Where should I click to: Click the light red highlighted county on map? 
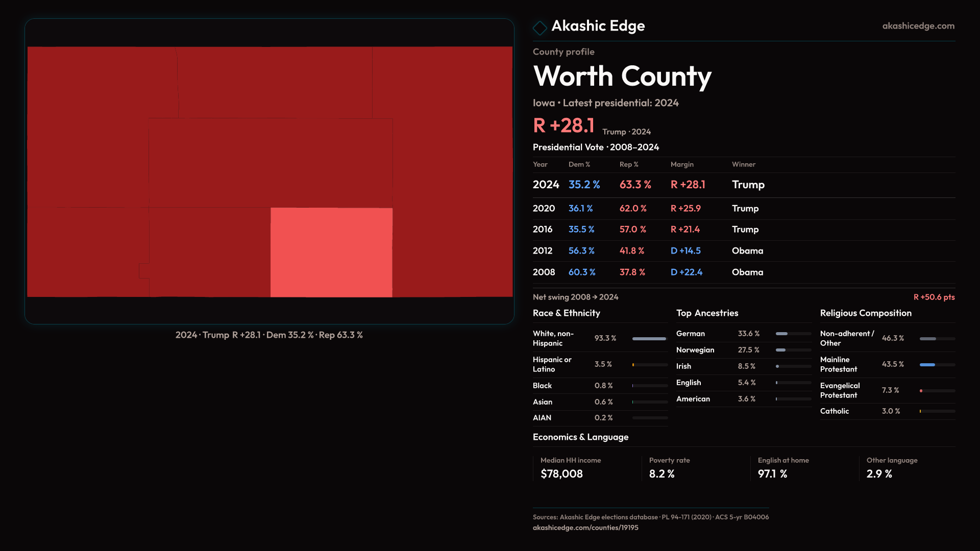point(331,252)
